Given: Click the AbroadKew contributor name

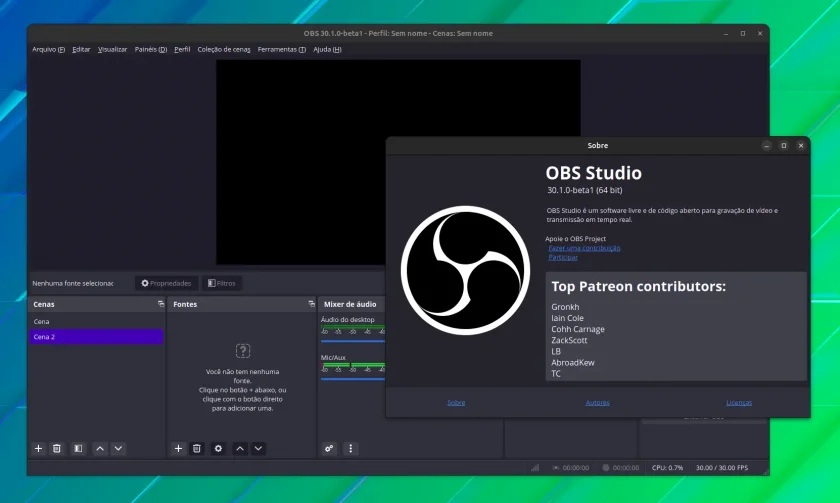Looking at the screenshot, I should (x=573, y=363).
